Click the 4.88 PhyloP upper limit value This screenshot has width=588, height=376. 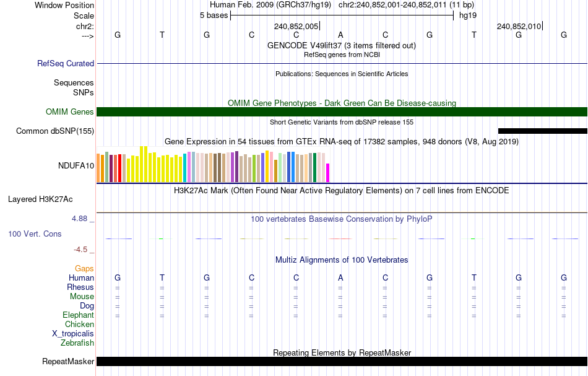pyautogui.click(x=79, y=219)
